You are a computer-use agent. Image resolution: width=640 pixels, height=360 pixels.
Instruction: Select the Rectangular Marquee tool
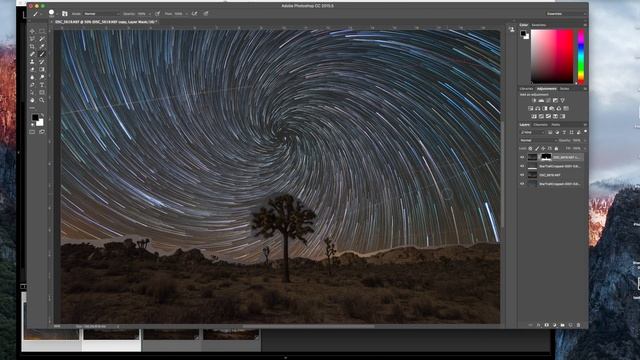pos(42,31)
